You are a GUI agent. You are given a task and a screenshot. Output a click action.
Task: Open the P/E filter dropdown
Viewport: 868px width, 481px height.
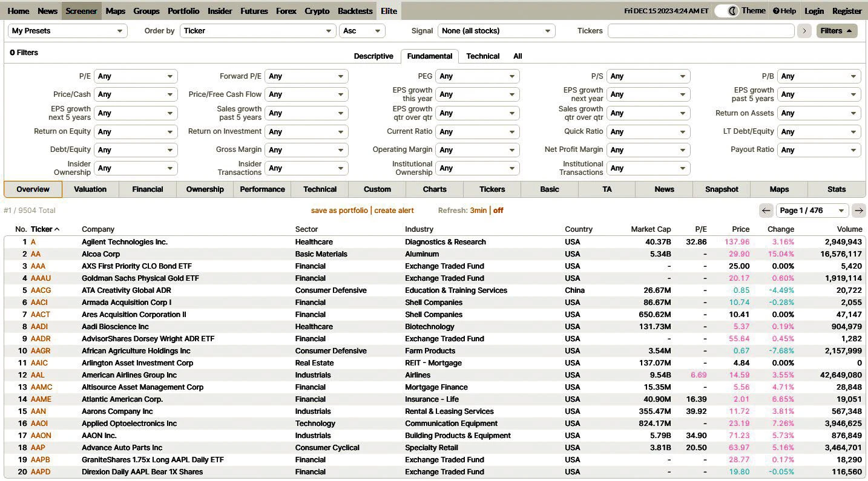136,76
